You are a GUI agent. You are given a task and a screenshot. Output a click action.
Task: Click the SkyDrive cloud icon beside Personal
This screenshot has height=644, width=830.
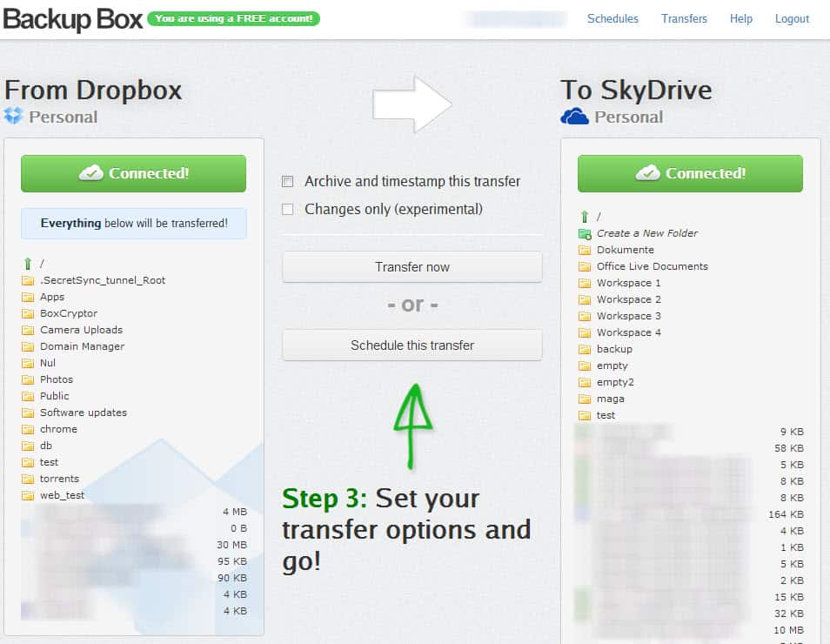pyautogui.click(x=576, y=116)
